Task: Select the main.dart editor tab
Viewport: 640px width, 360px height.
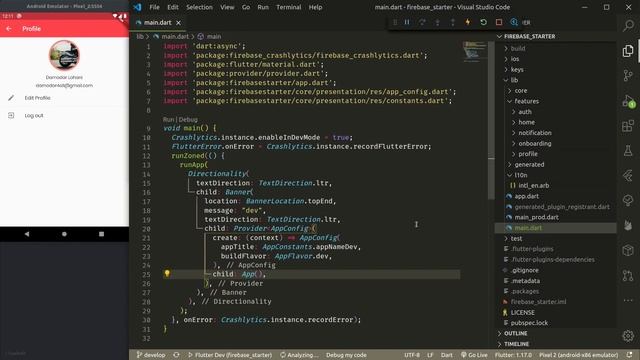Action: 158,23
